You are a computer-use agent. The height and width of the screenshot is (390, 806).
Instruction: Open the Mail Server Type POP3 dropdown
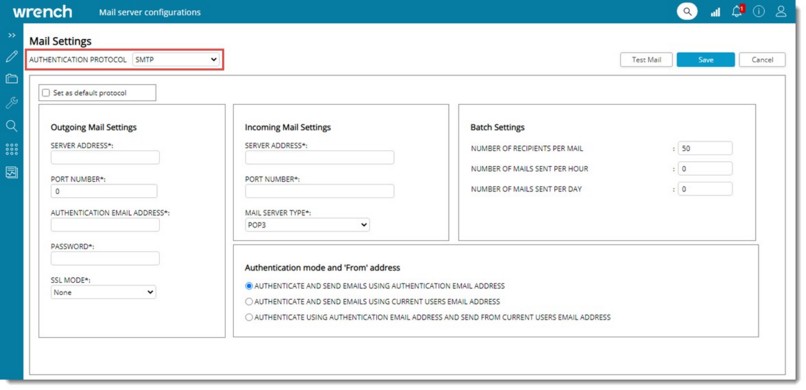pos(307,225)
